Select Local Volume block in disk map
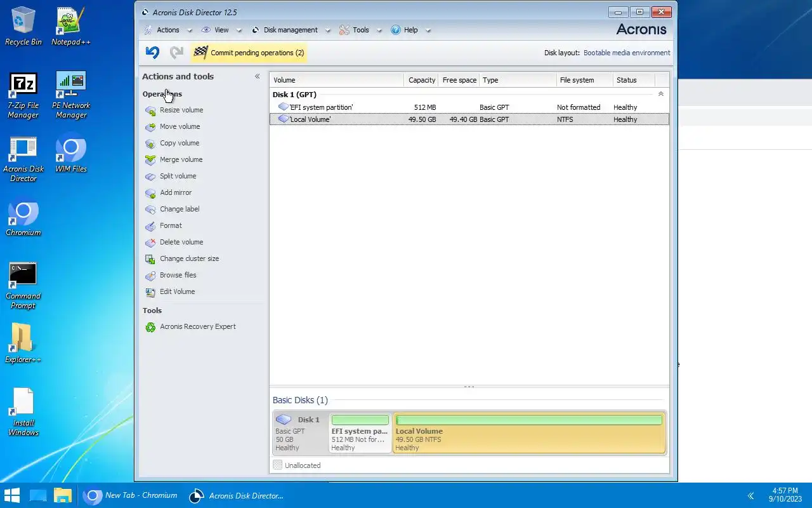The image size is (812, 508). coord(529,433)
